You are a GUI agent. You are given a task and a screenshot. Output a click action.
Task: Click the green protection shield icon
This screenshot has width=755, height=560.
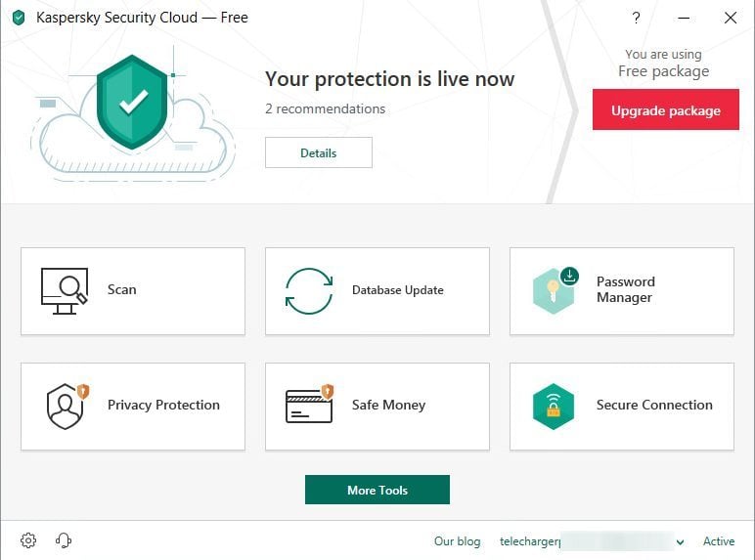click(x=134, y=101)
